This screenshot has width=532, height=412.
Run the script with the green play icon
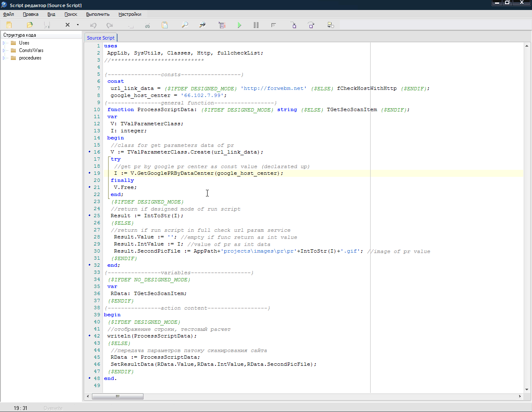(240, 25)
